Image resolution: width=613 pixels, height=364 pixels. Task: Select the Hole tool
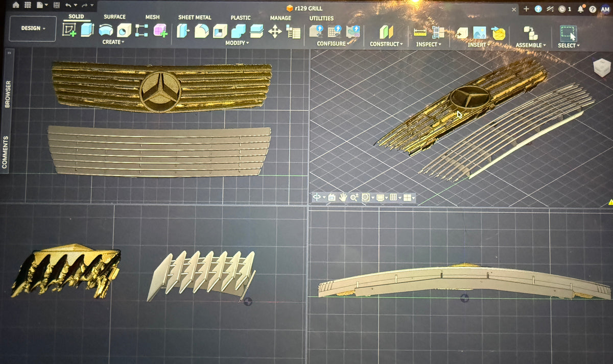pyautogui.click(x=124, y=31)
